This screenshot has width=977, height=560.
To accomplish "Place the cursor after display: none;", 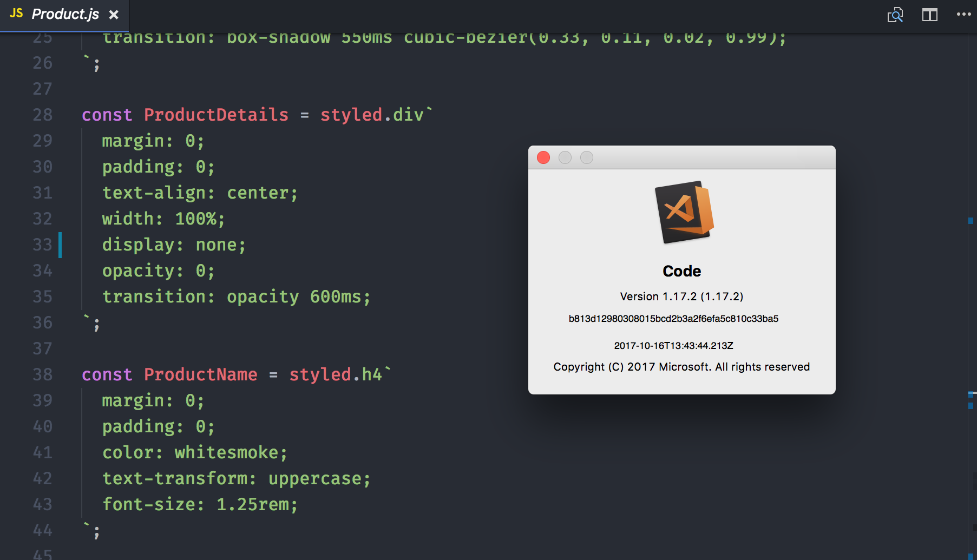I will click(247, 245).
